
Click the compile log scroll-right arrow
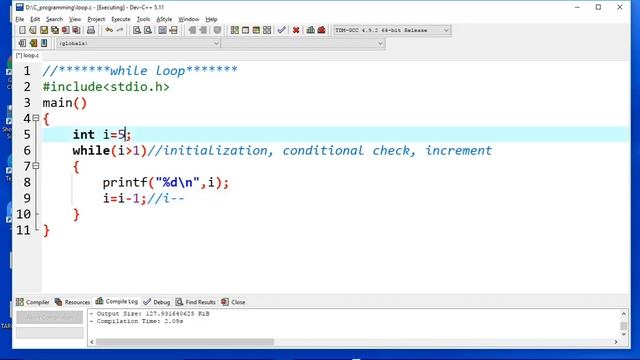pyautogui.click(x=616, y=342)
